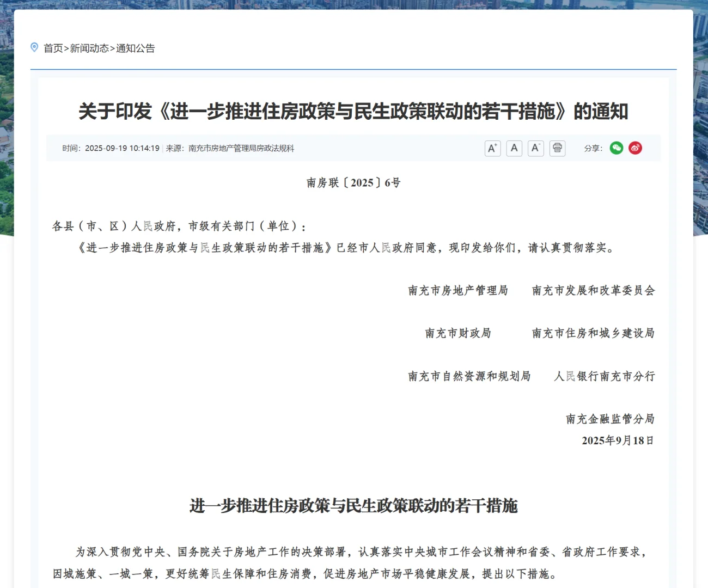Click the signatory 南充市财政局
The width and height of the screenshot is (708, 588).
coord(458,333)
